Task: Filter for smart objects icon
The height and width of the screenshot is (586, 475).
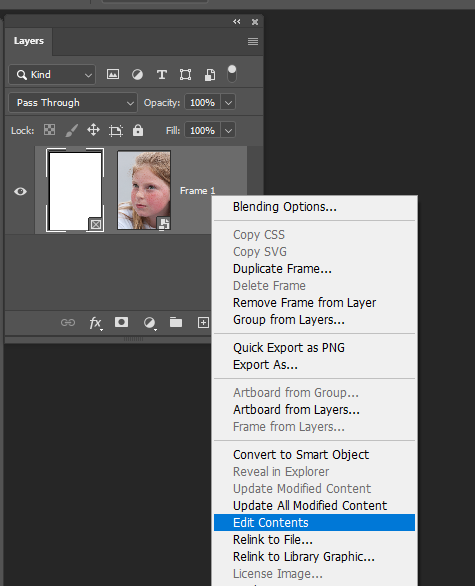Action: 210,75
